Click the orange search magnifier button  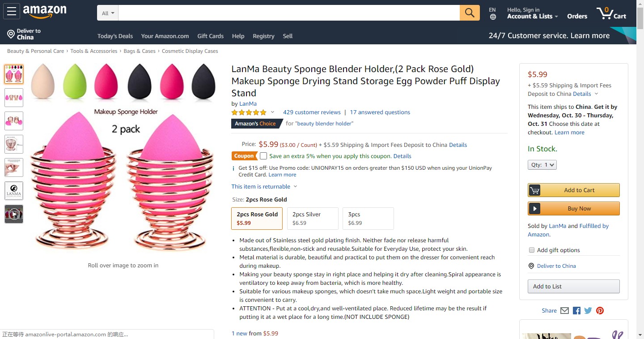click(x=470, y=13)
